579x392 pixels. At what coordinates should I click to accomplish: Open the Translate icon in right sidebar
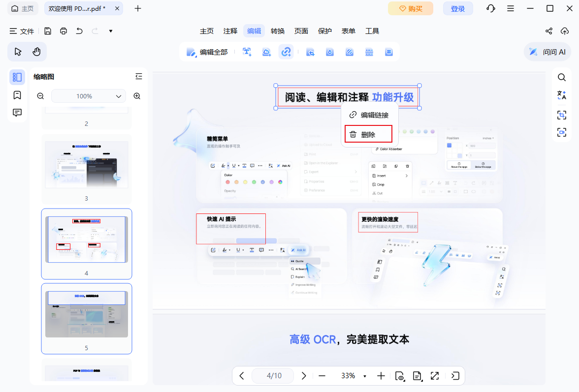click(562, 95)
